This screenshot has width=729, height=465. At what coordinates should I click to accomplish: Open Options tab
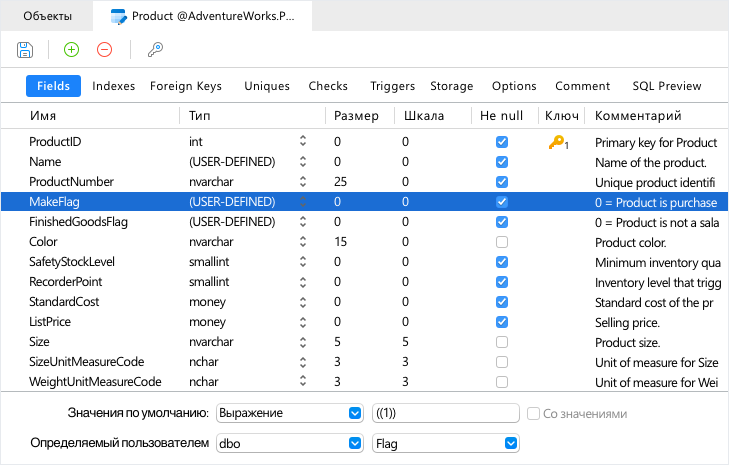(x=514, y=86)
